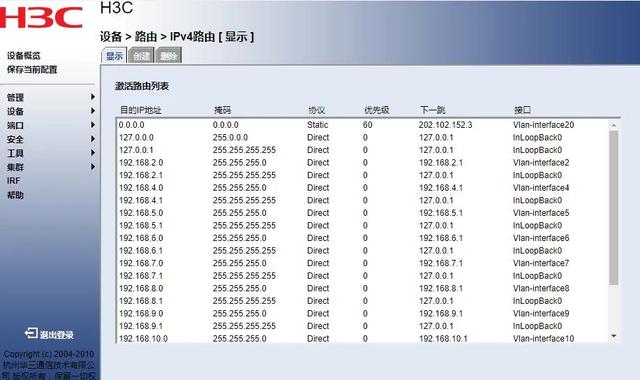
Task: Click the logout icon beside 退出登录
Action: pos(31,333)
